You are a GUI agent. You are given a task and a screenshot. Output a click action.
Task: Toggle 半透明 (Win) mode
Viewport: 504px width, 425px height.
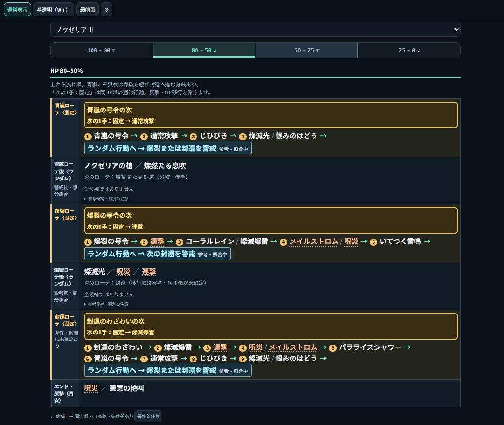coord(53,10)
